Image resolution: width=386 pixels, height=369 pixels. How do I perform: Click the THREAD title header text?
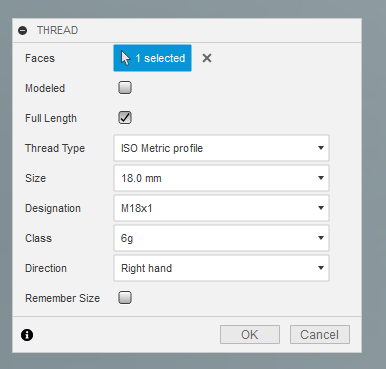pos(57,30)
